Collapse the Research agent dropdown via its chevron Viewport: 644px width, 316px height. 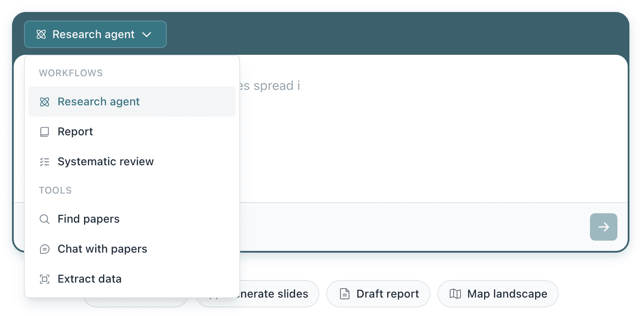pos(147,34)
